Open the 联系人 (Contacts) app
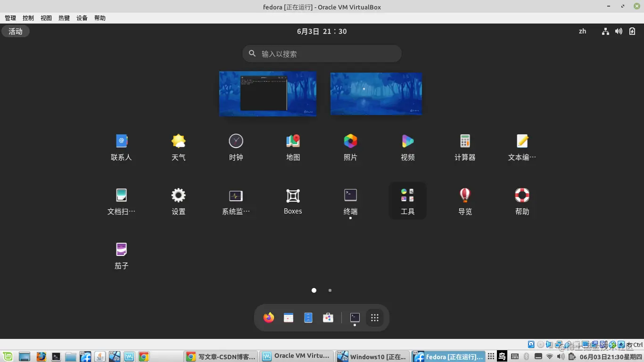The height and width of the screenshot is (362, 644). 121,148
